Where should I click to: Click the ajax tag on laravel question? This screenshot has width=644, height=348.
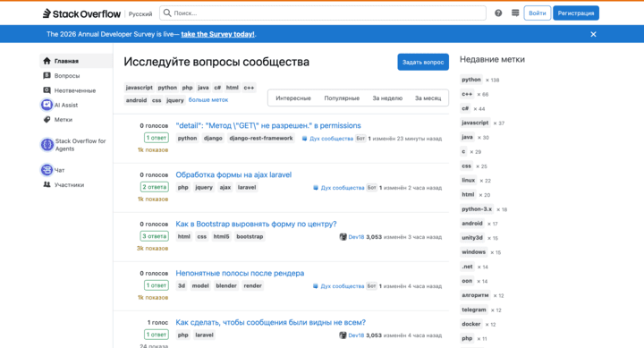(x=225, y=187)
